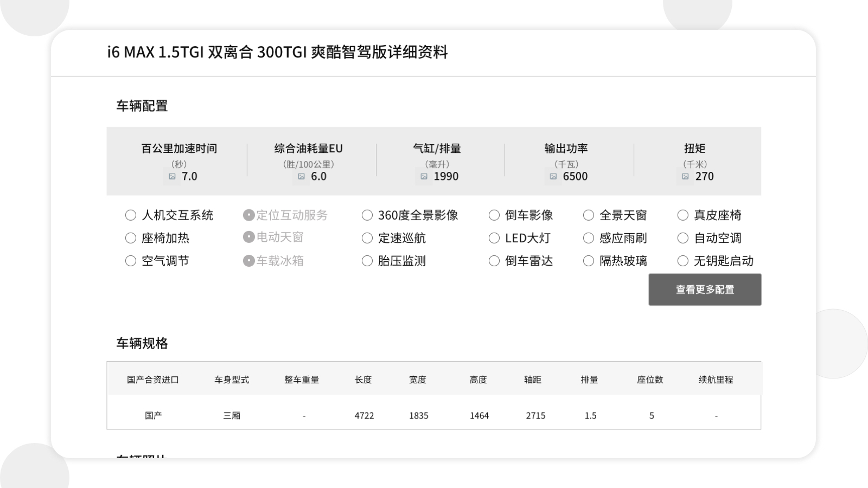Select LED大灯 option

click(494, 238)
